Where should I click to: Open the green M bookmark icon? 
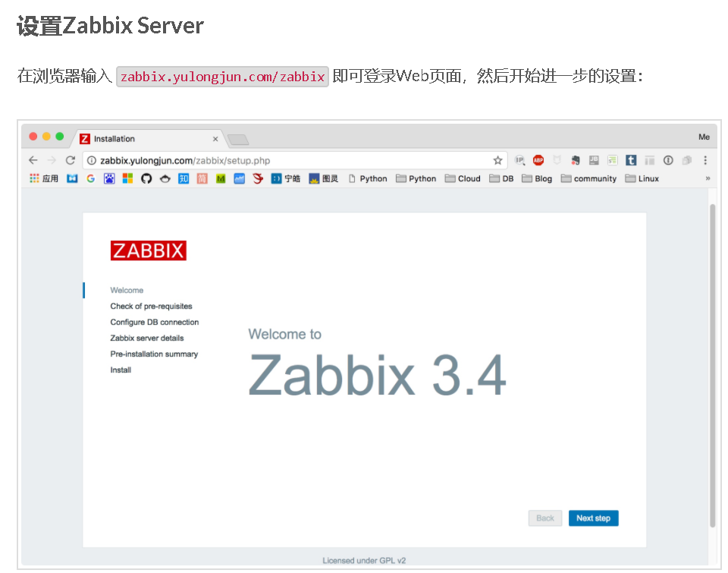point(221,178)
